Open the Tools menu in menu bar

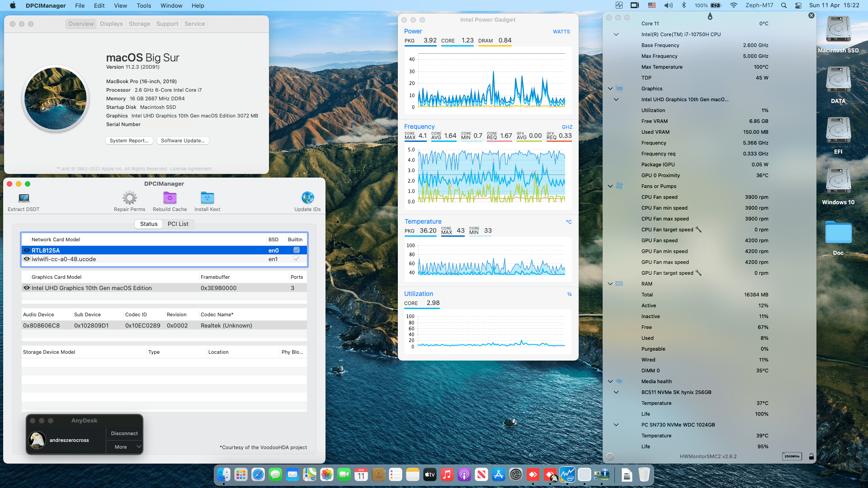coord(144,5)
